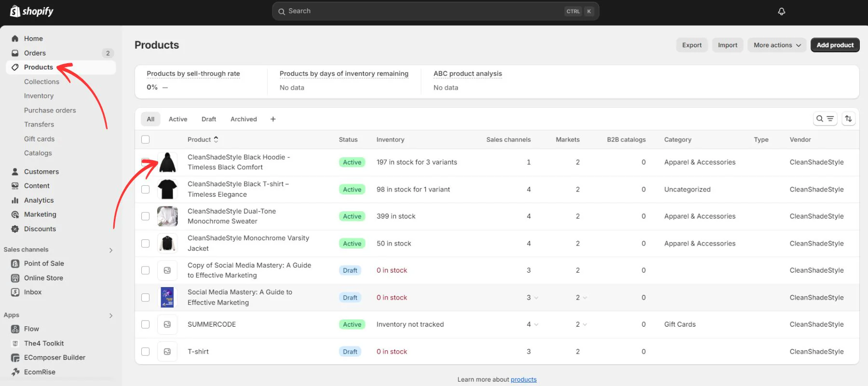Open Social Media Mastery book thumbnail
Viewport: 868px width, 386px height.
167,298
